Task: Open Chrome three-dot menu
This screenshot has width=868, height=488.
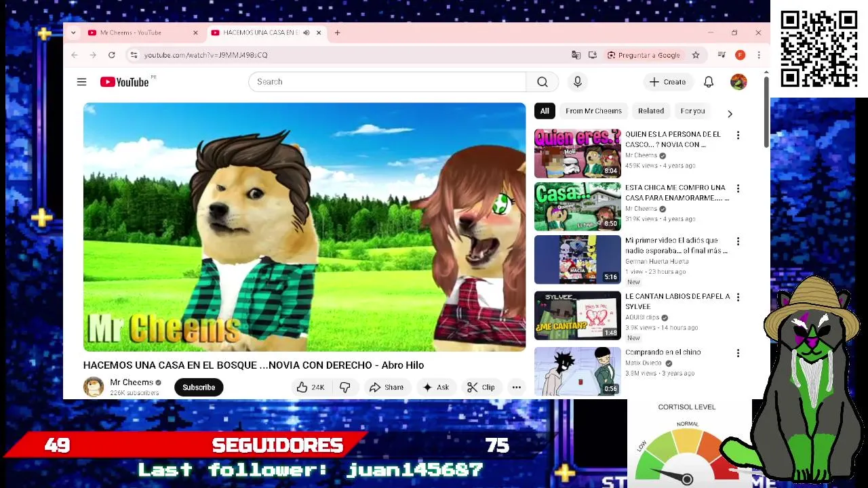Action: 759,55
